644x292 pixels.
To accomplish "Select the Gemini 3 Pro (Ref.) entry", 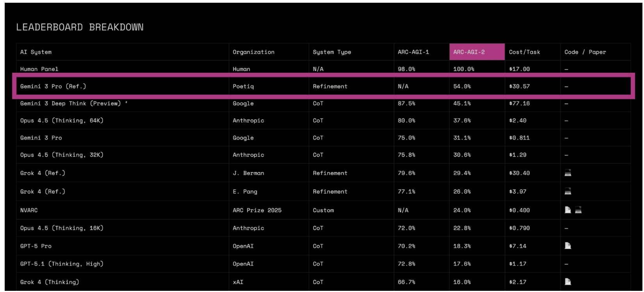I will [53, 86].
